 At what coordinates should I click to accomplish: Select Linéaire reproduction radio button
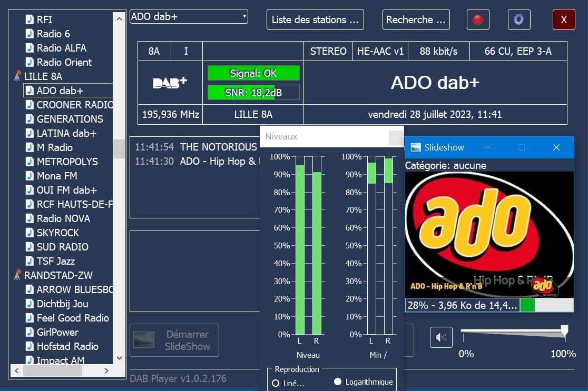point(276,383)
